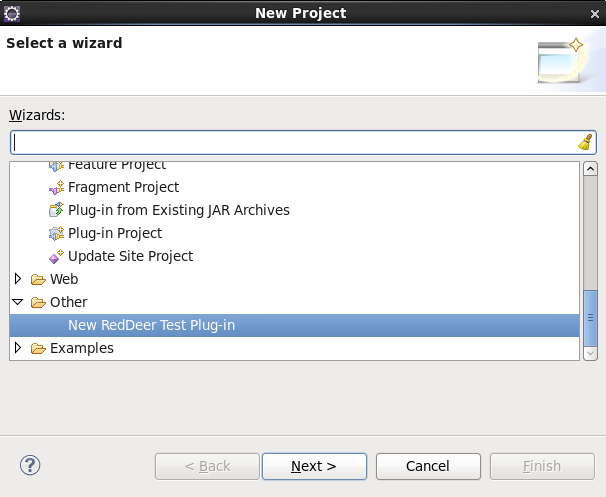
Task: Click the scroll up arrow of the list
Action: (590, 169)
